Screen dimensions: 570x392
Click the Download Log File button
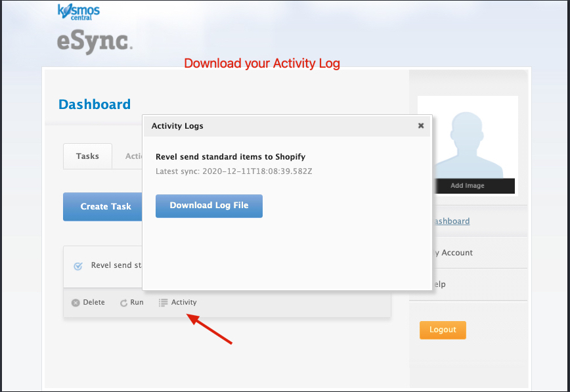click(x=209, y=206)
